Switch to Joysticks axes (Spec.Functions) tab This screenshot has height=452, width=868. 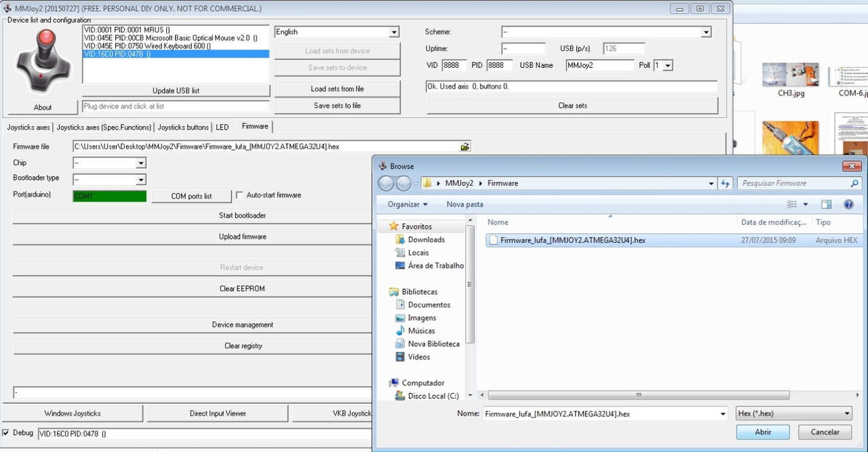[104, 128]
